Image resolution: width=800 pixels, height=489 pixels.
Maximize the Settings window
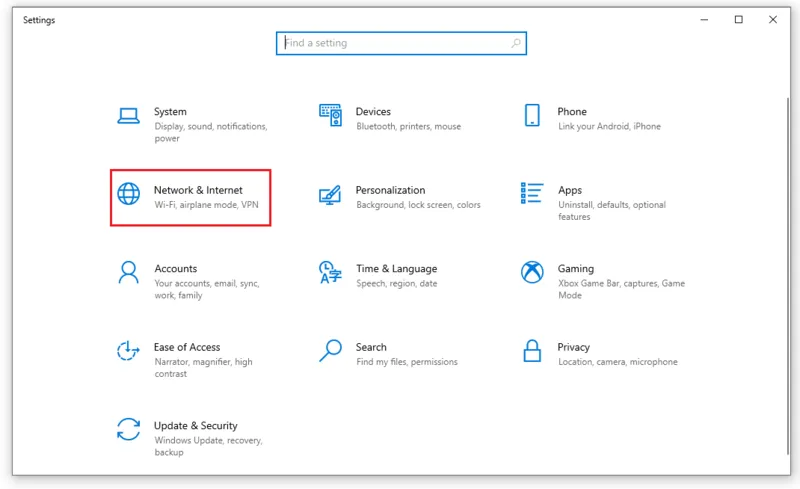click(x=738, y=19)
